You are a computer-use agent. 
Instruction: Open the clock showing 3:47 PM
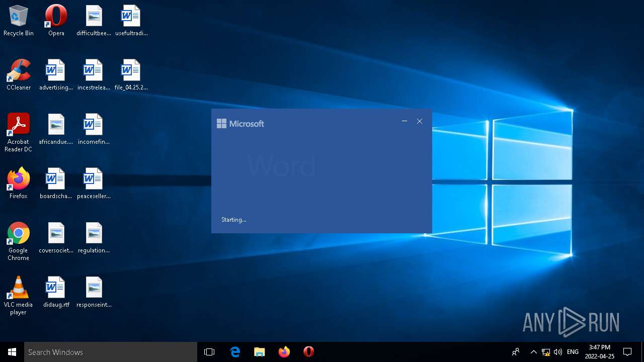(600, 352)
